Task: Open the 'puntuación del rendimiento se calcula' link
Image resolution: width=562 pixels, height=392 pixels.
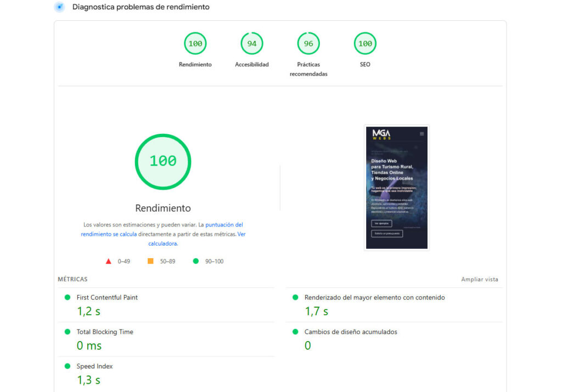Action: pyautogui.click(x=224, y=225)
